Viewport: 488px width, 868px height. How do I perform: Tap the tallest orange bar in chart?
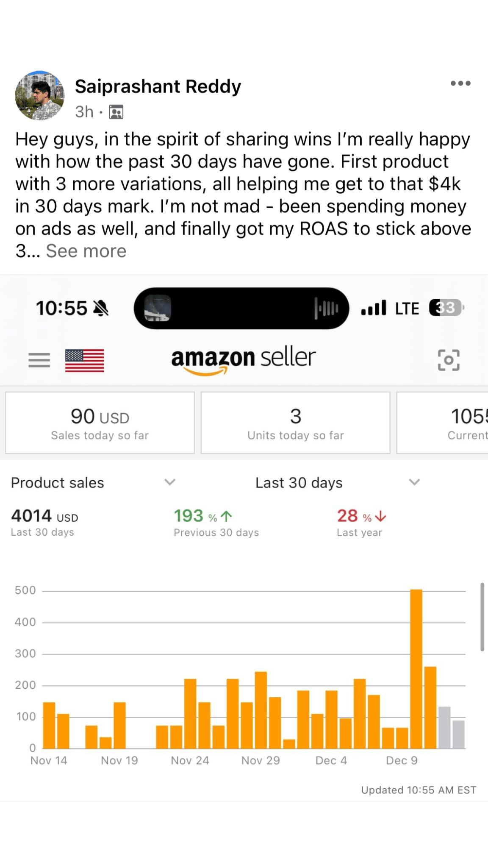click(x=416, y=669)
